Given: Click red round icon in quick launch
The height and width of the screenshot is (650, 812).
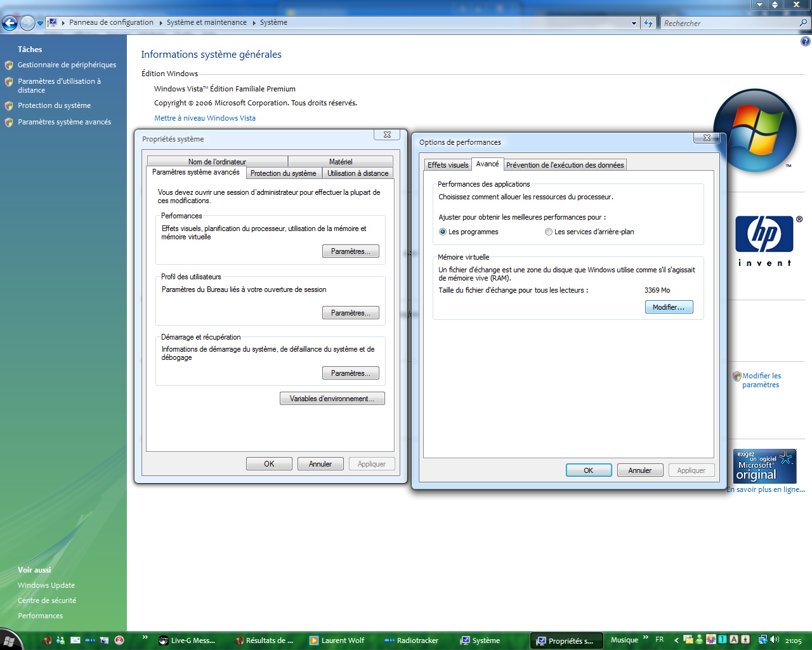Looking at the screenshot, I should (x=119, y=640).
